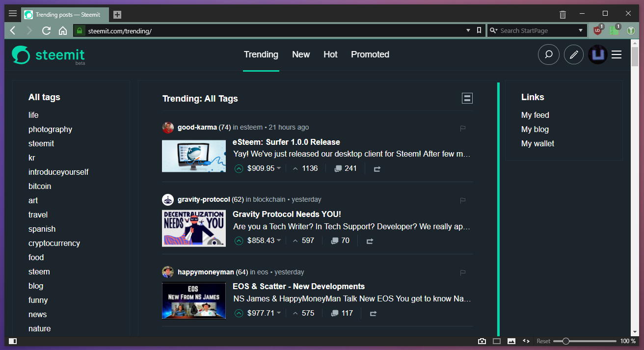Flag the good-karma post

(462, 128)
